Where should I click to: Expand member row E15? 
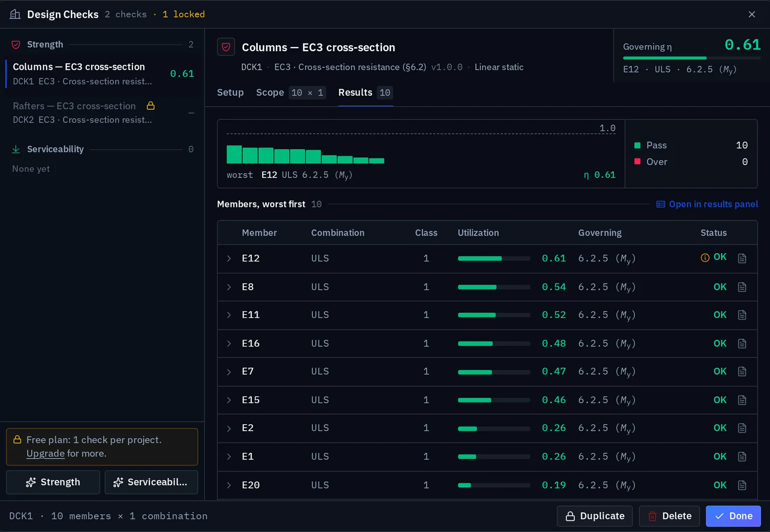click(x=229, y=400)
